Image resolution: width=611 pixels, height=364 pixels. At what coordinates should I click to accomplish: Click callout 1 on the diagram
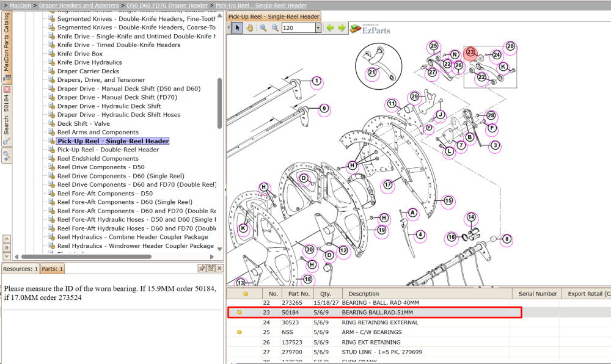click(316, 81)
